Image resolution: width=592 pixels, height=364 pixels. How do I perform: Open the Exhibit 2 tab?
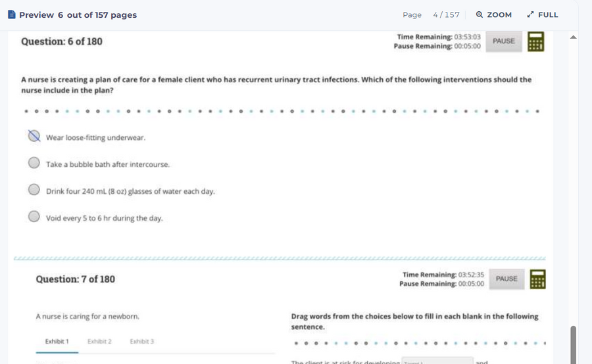100,342
